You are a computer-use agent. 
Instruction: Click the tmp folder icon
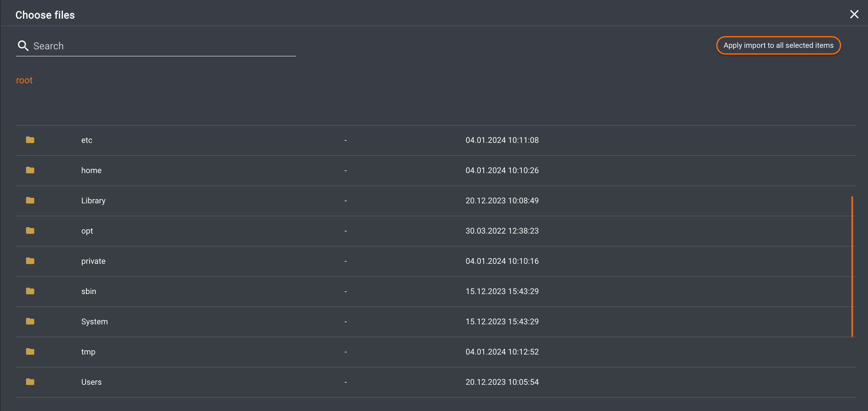[x=30, y=352]
